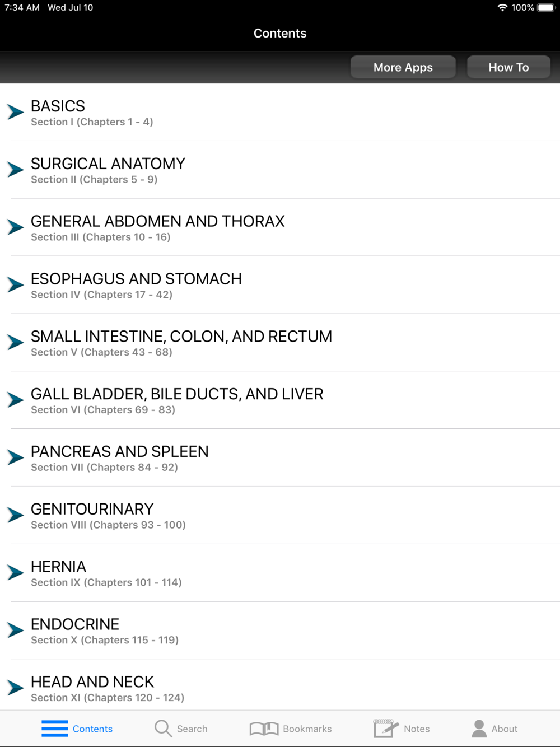Open ESOPHAGUS AND STOMACH section
This screenshot has width=560, height=747.
[x=280, y=285]
